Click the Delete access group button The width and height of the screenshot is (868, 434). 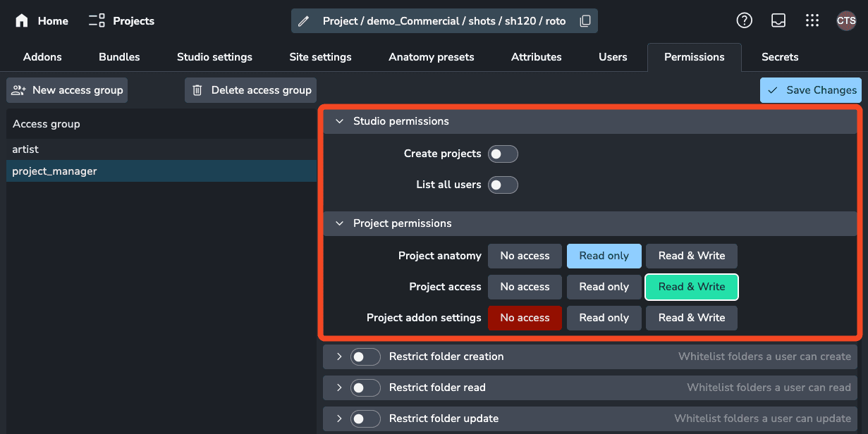point(250,89)
